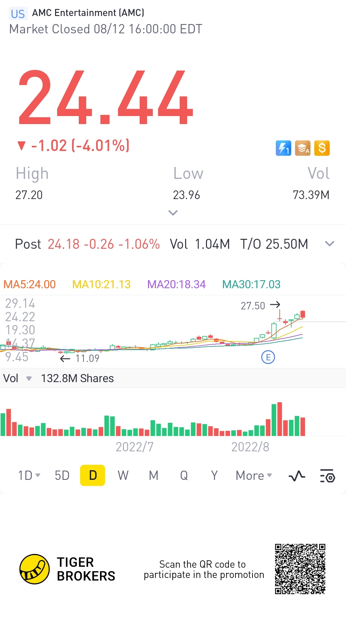Image resolution: width=346 pixels, height=644 pixels.
Task: Expand the Post market row chevron
Action: point(330,244)
